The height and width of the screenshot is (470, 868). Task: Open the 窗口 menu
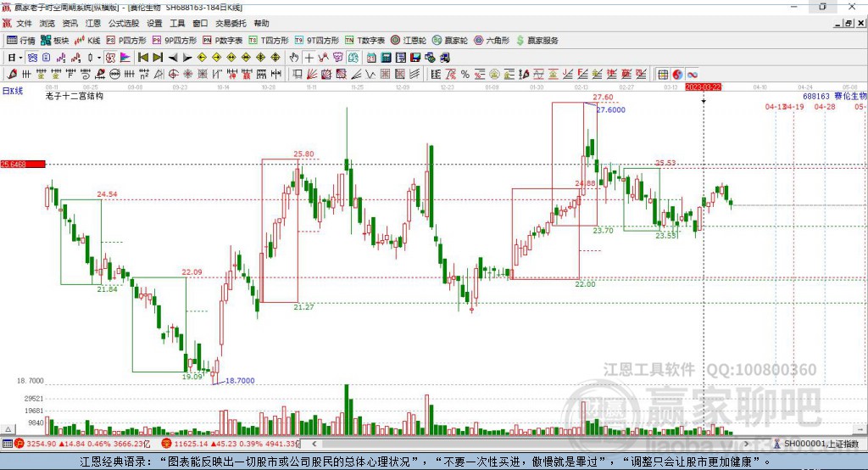[200, 23]
